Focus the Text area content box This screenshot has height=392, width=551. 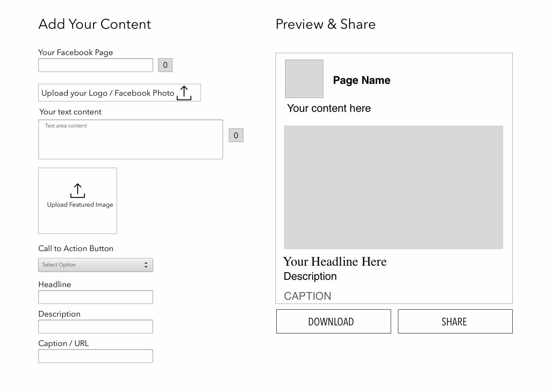point(130,139)
